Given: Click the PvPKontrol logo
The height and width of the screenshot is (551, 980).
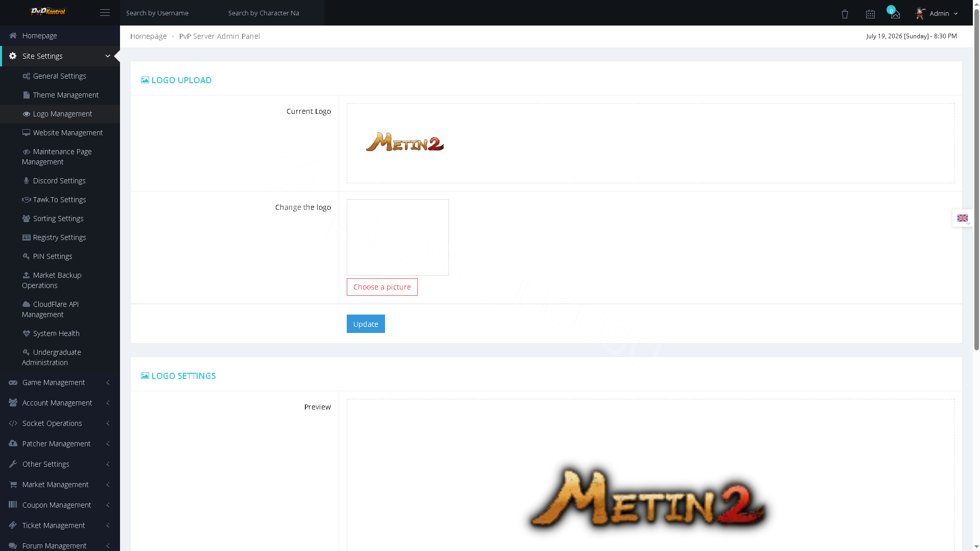Looking at the screenshot, I should click(49, 12).
